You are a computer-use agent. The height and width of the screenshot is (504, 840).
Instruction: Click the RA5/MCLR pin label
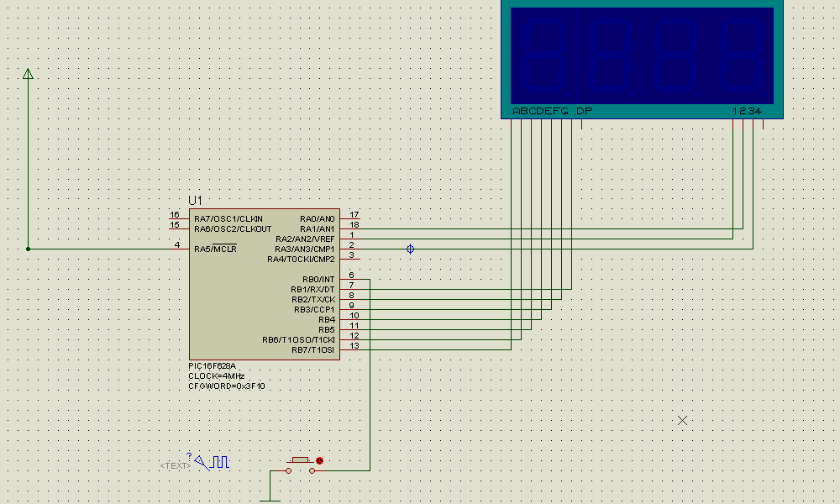point(215,249)
